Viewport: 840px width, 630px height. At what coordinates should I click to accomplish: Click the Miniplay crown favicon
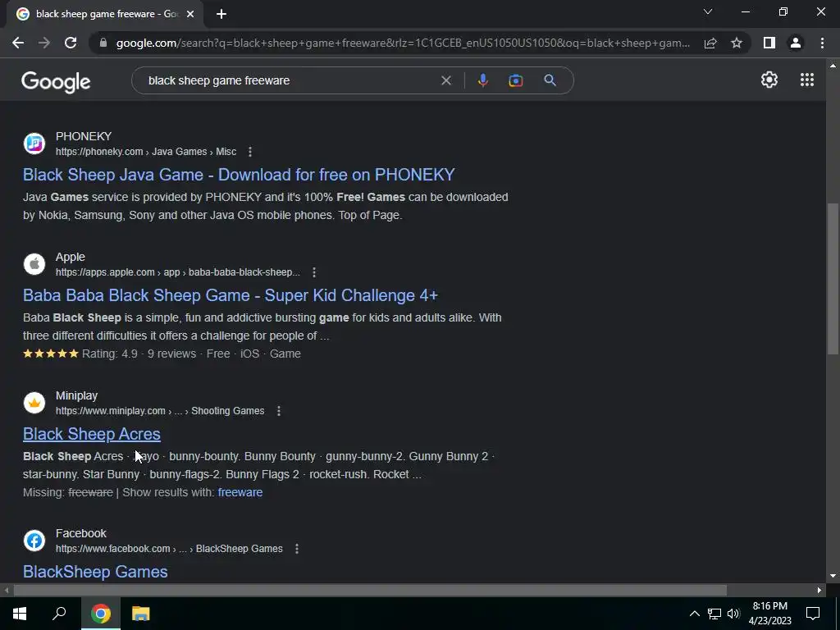pyautogui.click(x=34, y=403)
